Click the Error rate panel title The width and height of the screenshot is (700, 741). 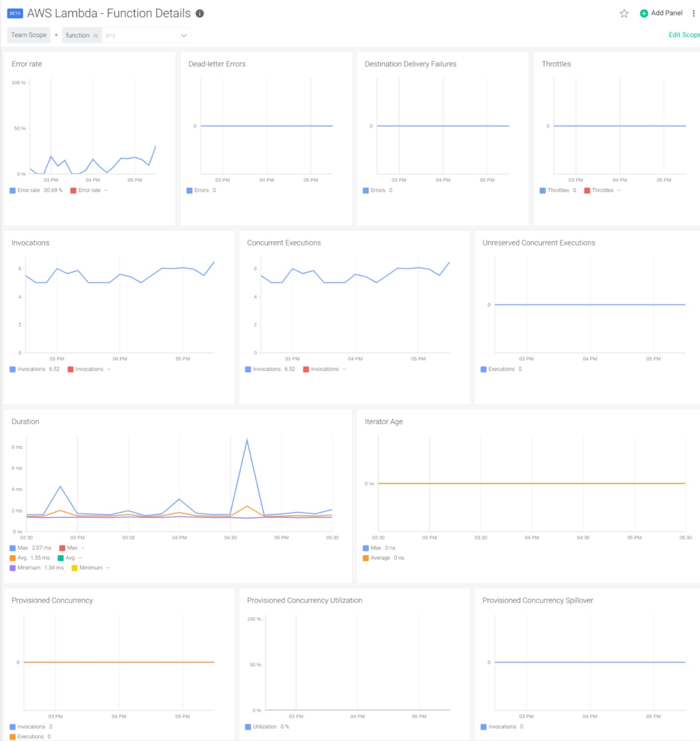pyautogui.click(x=27, y=64)
